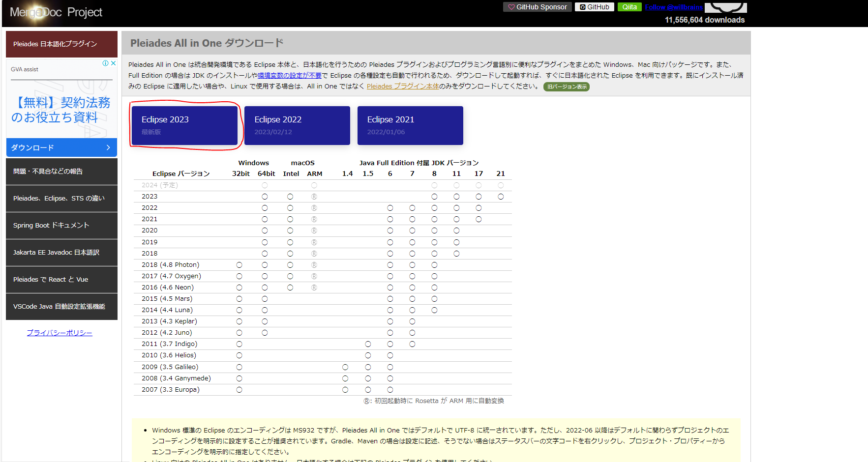The width and height of the screenshot is (868, 462).
Task: Select the Eclipse 2021 tile
Action: 410,125
